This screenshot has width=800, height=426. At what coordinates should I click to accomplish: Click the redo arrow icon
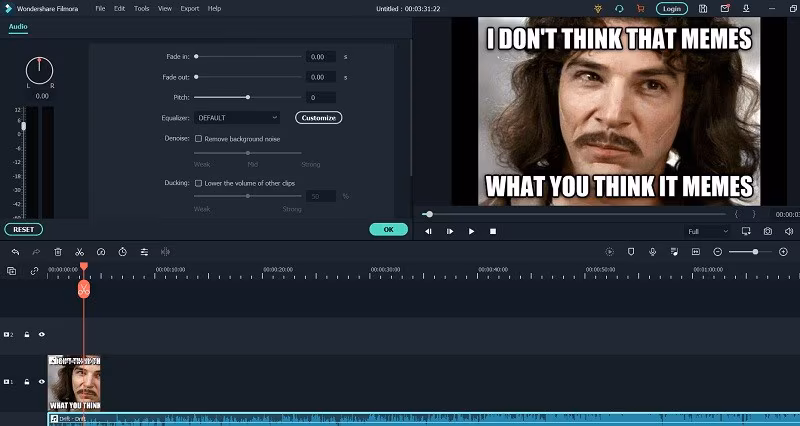coord(36,252)
